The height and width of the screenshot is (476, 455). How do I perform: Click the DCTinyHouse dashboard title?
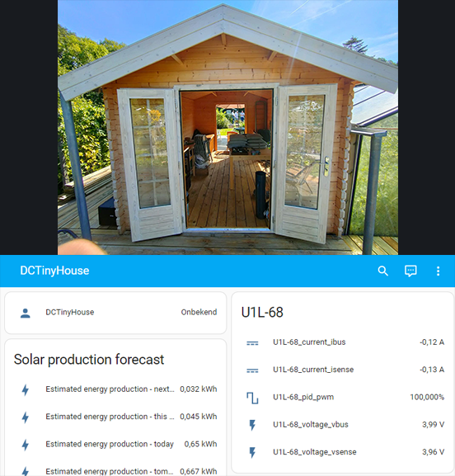pyautogui.click(x=54, y=271)
